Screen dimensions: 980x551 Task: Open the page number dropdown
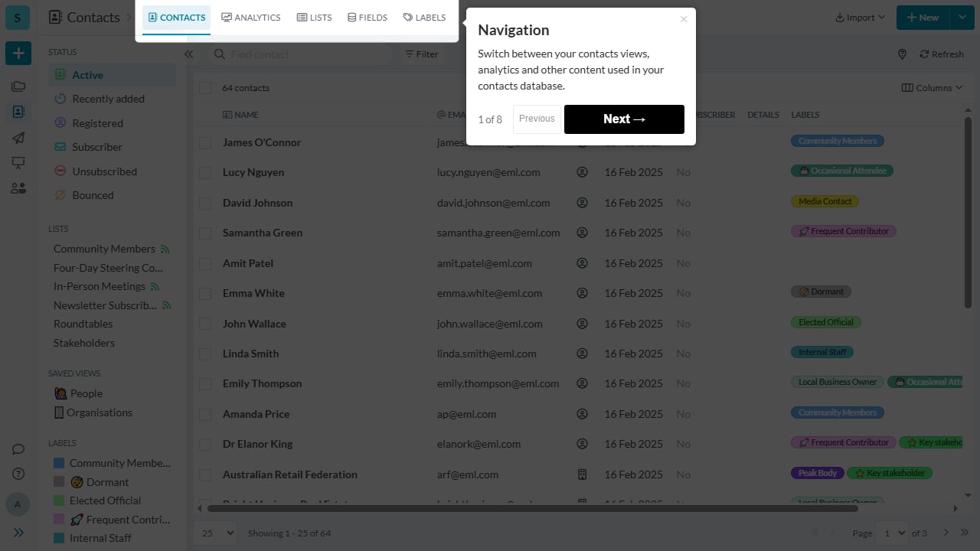892,533
